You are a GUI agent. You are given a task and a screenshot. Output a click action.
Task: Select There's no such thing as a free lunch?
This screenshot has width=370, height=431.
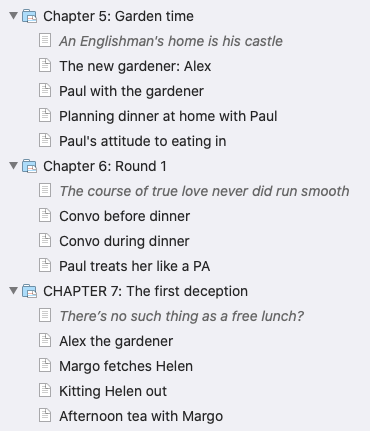[x=181, y=316]
